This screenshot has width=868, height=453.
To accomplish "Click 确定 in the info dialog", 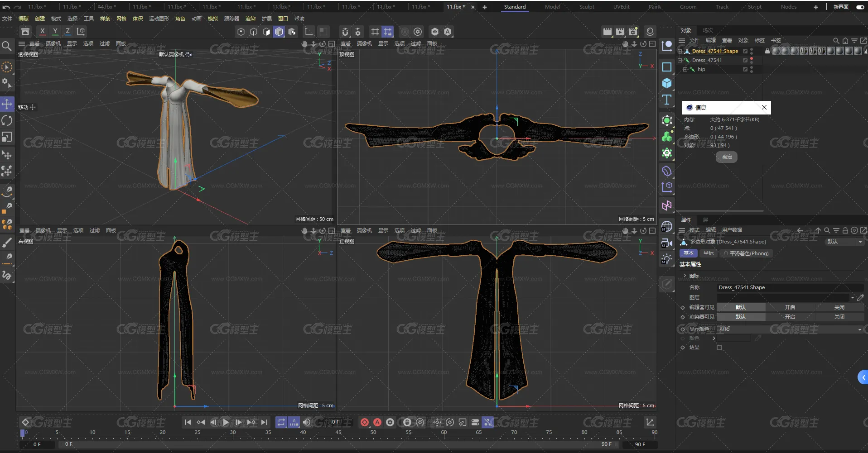I will (727, 157).
